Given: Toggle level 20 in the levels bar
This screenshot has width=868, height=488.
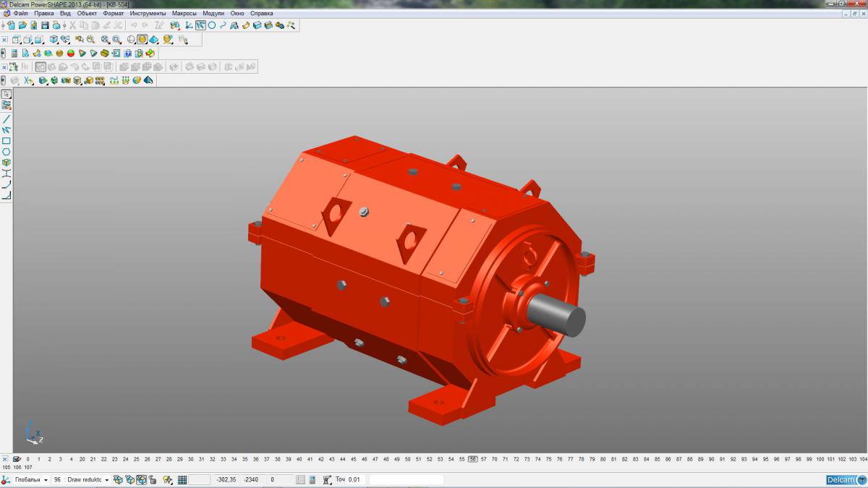Looking at the screenshot, I should click(x=82, y=459).
